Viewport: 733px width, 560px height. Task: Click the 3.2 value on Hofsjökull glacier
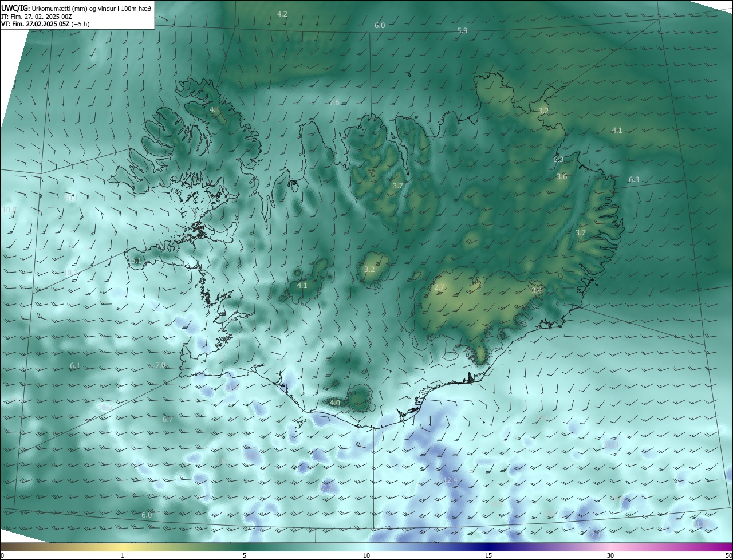point(369,270)
